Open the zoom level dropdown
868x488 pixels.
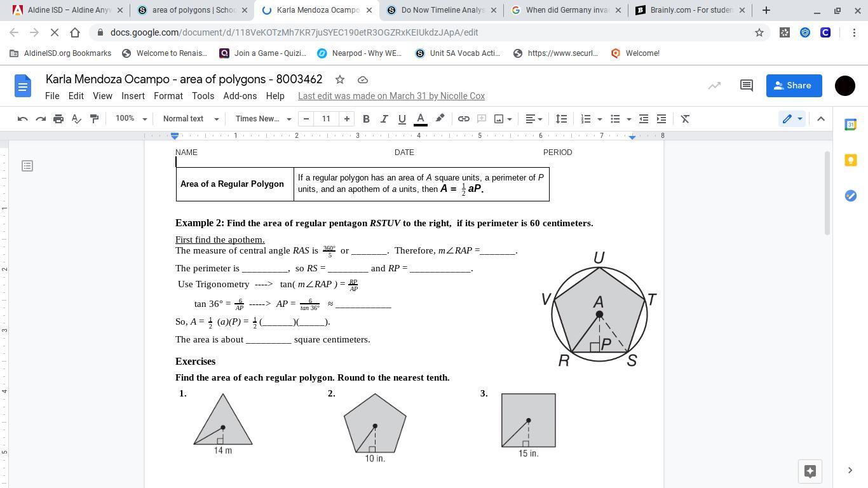point(131,119)
